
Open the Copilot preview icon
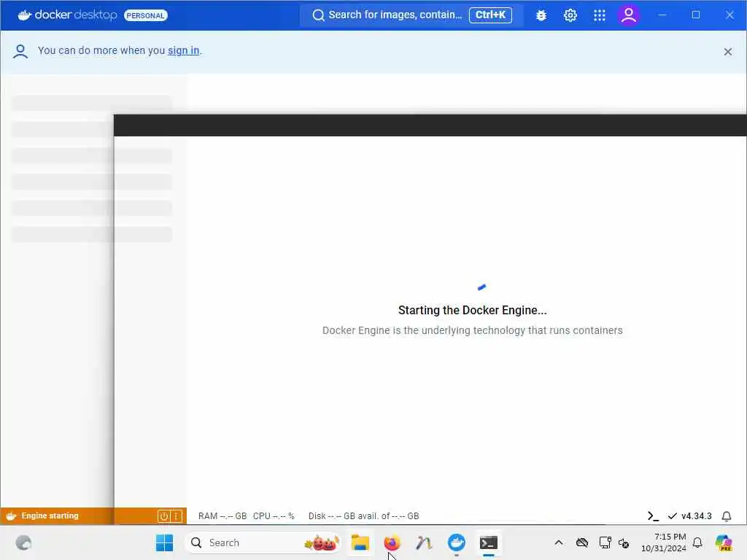[724, 542]
